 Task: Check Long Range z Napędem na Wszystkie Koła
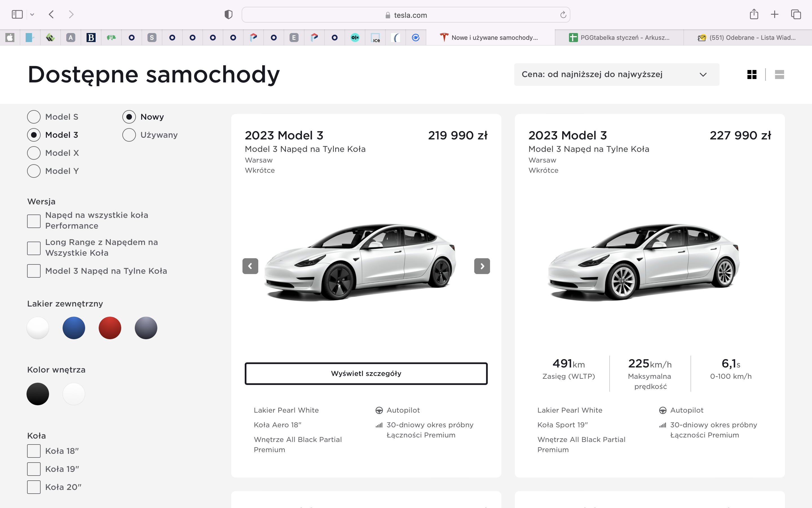click(x=34, y=248)
